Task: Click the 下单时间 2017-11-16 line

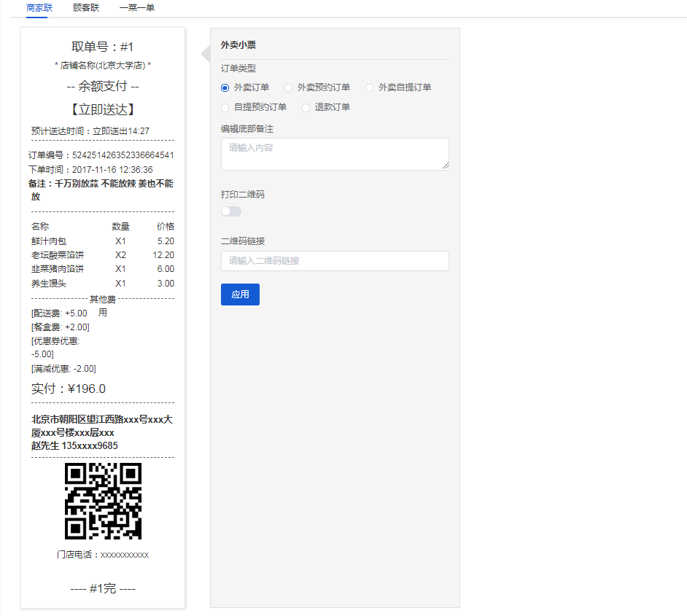Action: [90, 169]
